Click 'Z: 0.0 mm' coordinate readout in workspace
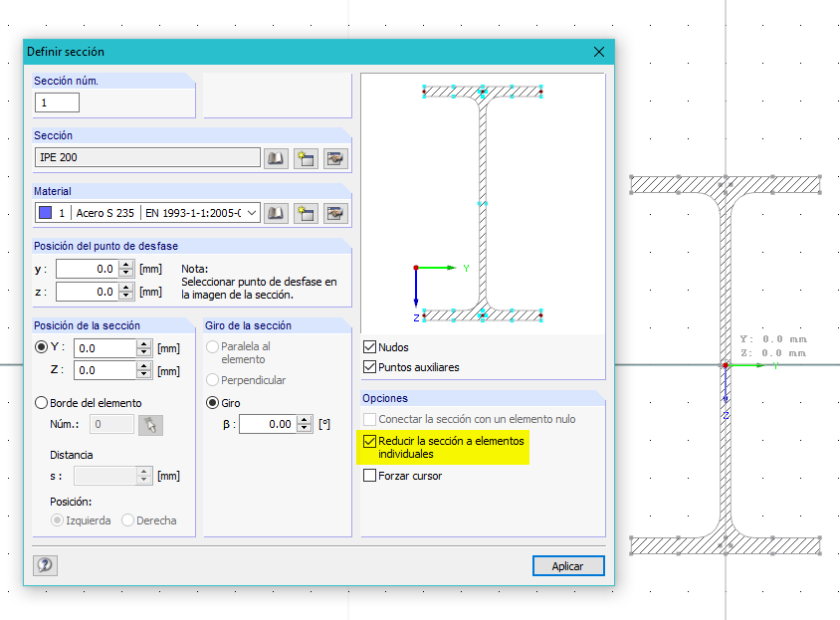840x620 pixels. pos(773,353)
